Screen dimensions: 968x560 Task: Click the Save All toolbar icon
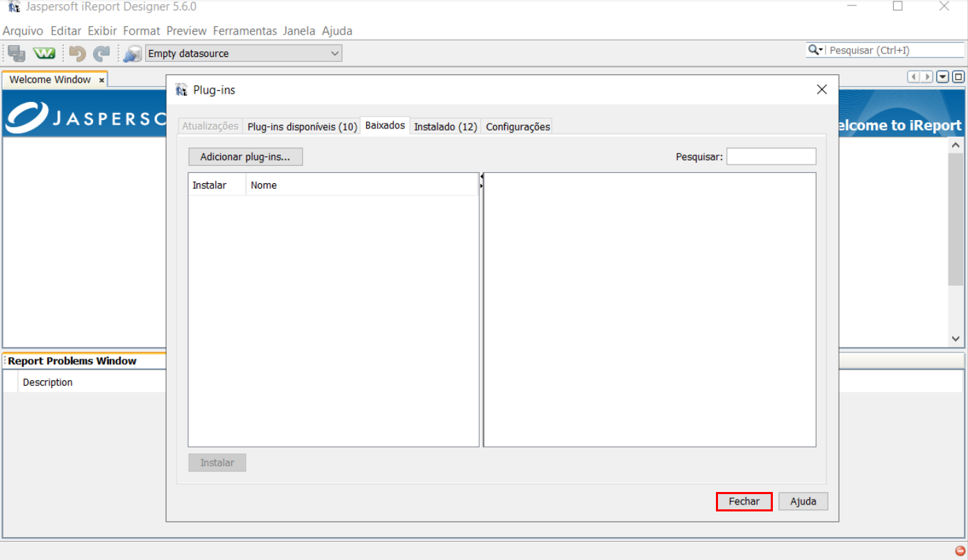17,53
